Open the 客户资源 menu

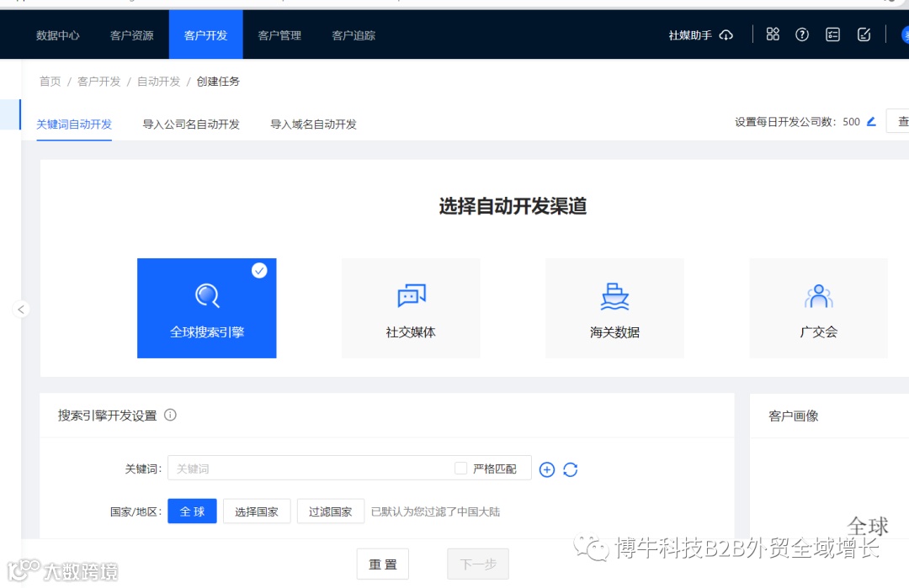131,35
